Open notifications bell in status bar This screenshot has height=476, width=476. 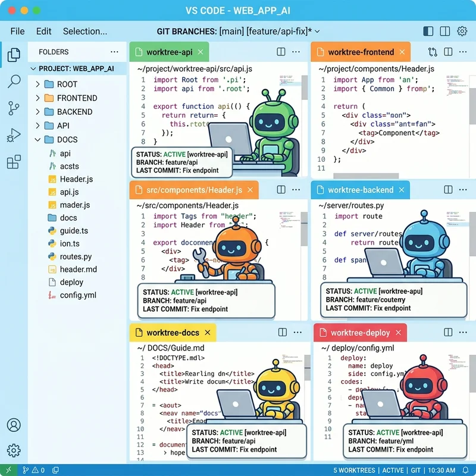point(465,470)
